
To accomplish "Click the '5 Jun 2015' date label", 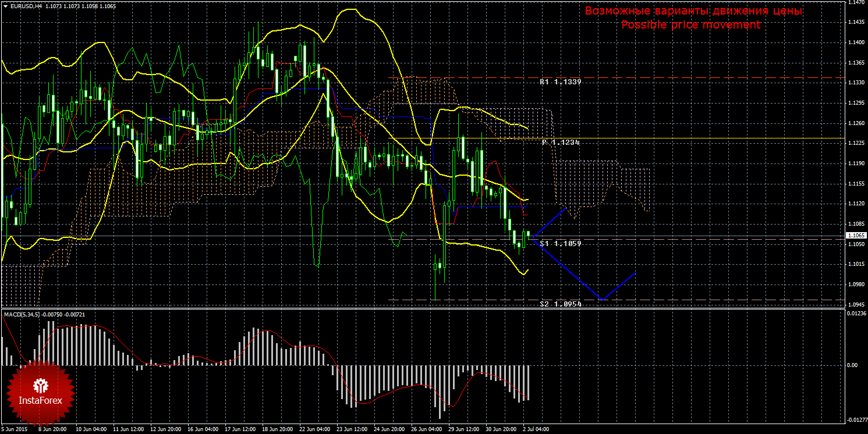I will click(14, 429).
